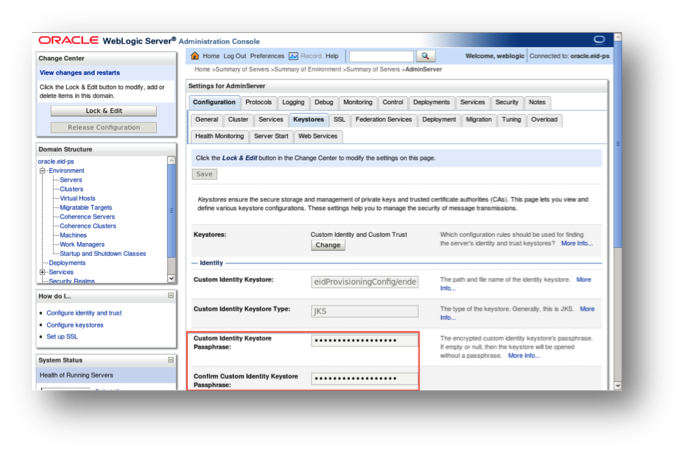Image resolution: width=687 pixels, height=455 pixels.
Task: Click the Change keystores button
Action: point(328,245)
